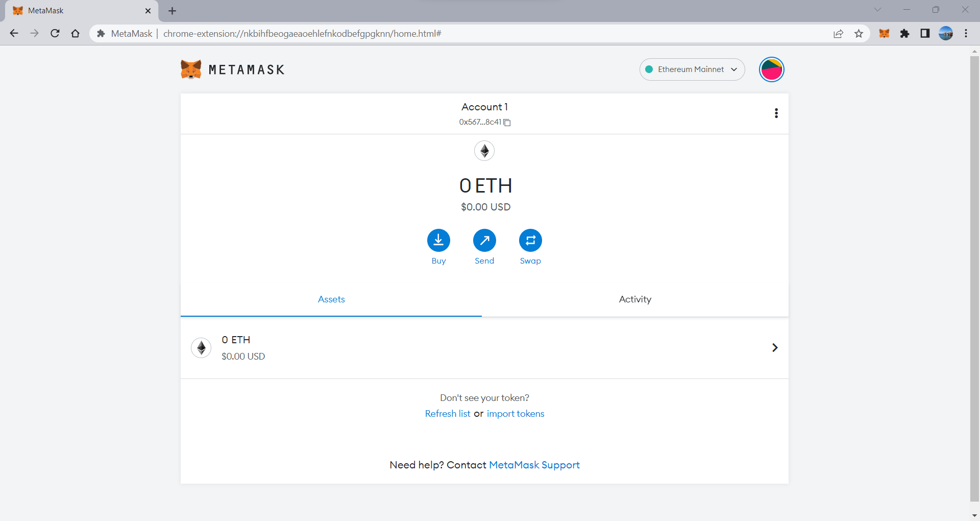Open Chrome extensions puzzle icon
Viewport: 980px width, 521px height.
pos(904,34)
